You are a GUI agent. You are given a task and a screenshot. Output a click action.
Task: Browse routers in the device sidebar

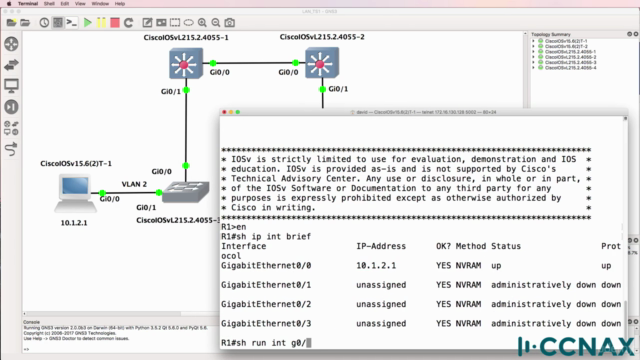11,44
